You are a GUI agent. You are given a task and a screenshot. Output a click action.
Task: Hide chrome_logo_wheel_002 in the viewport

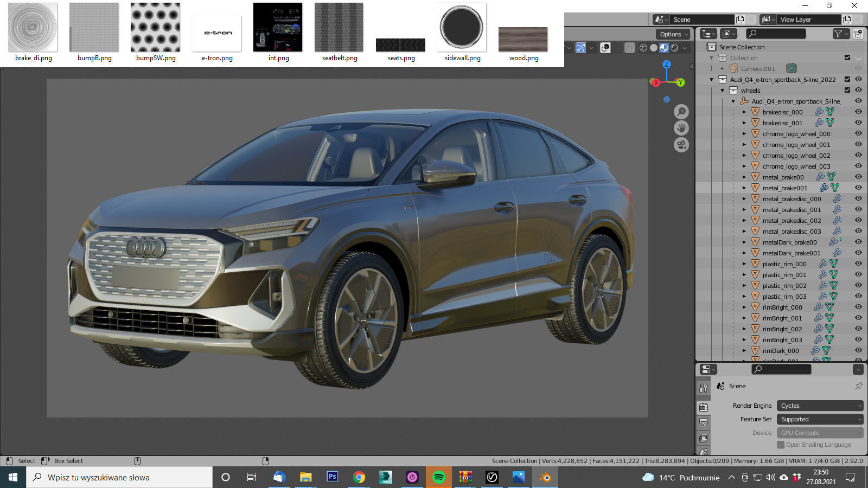point(858,155)
